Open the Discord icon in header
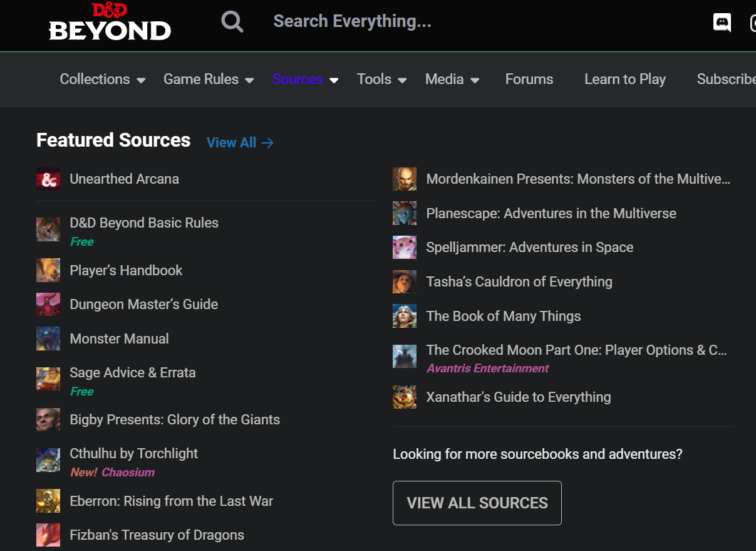This screenshot has width=756, height=551. click(x=722, y=23)
